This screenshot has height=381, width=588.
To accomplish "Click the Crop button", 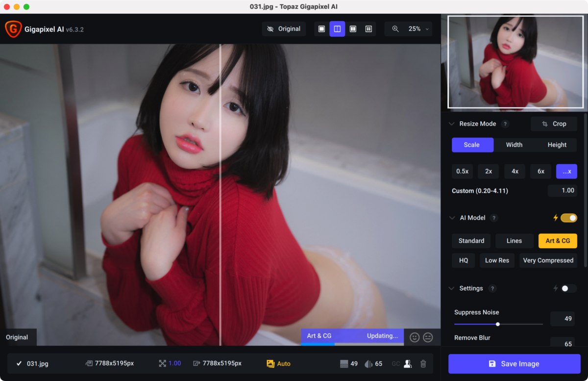I will (x=554, y=124).
